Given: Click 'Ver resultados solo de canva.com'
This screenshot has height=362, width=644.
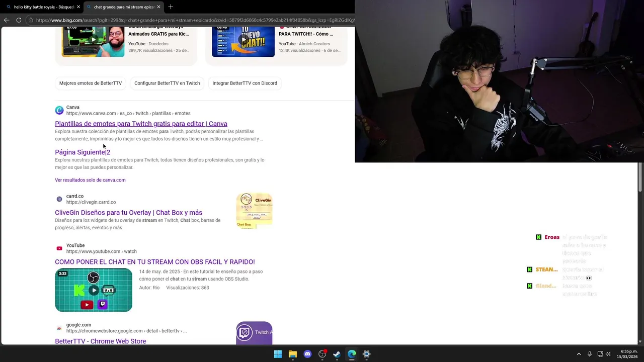Looking at the screenshot, I should 90,180.
